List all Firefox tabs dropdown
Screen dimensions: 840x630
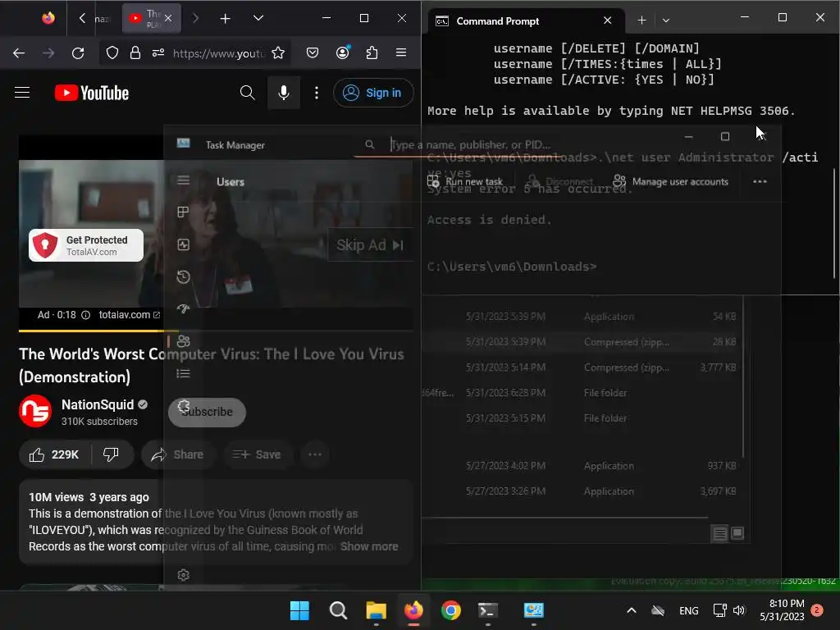coord(258,18)
